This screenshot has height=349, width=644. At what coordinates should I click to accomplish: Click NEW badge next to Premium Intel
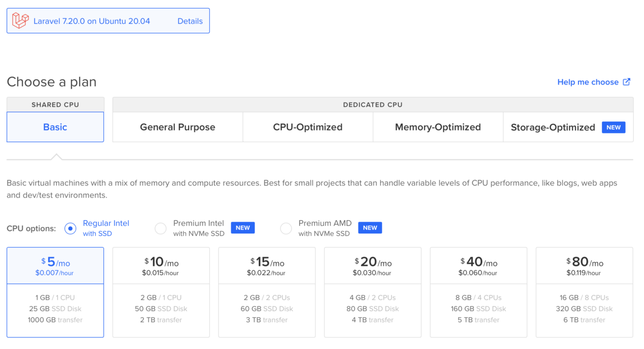click(243, 228)
